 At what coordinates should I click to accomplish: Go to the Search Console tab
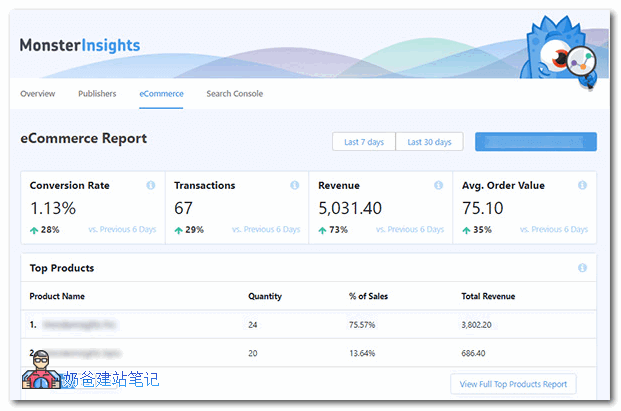tap(234, 94)
